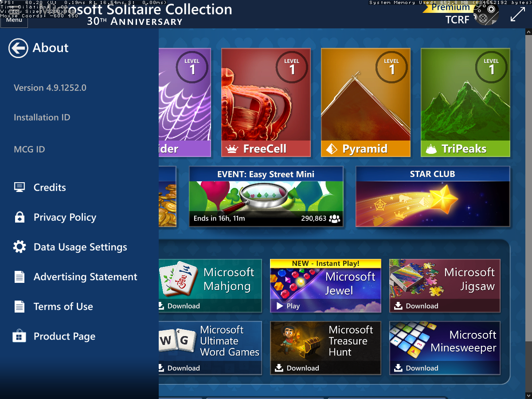Open Data Usage Settings
Viewport: 532px width, 399px height.
click(80, 247)
